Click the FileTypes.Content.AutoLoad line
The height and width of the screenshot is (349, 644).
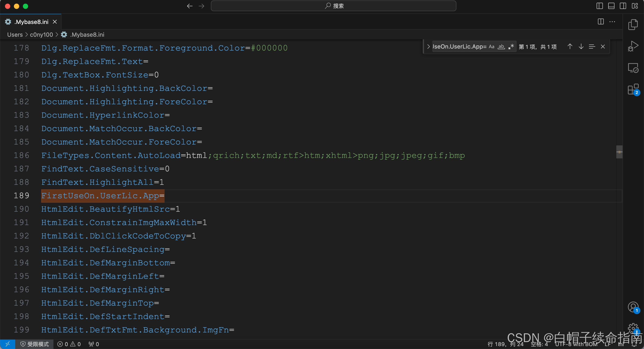point(253,155)
